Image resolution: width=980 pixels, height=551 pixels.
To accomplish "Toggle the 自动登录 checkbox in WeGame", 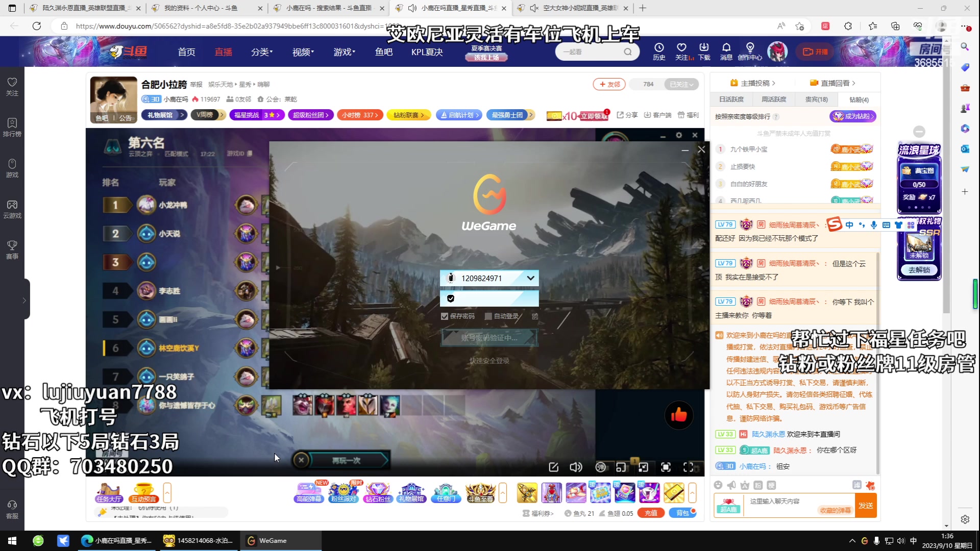I will pyautogui.click(x=488, y=316).
